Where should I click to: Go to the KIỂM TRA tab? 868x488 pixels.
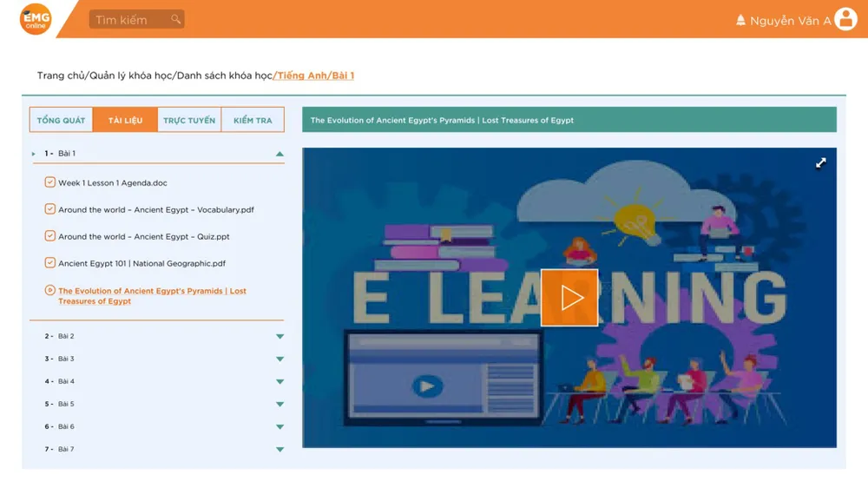pos(253,120)
